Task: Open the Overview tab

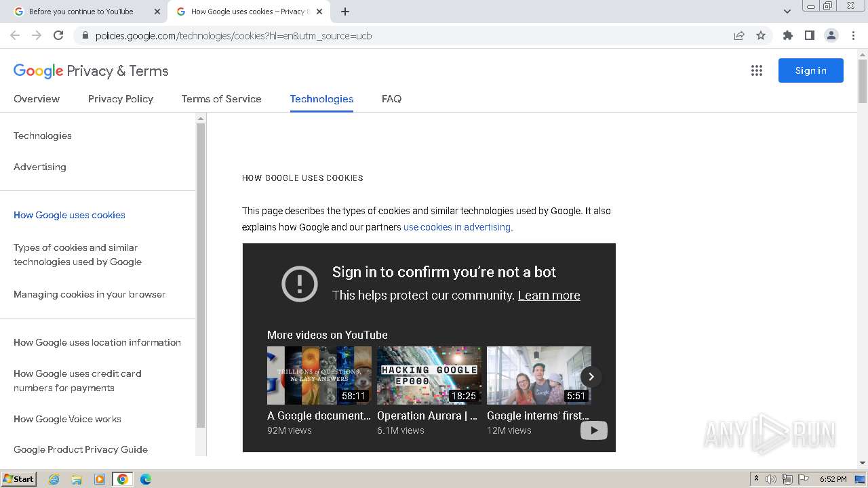Action: click(x=37, y=99)
